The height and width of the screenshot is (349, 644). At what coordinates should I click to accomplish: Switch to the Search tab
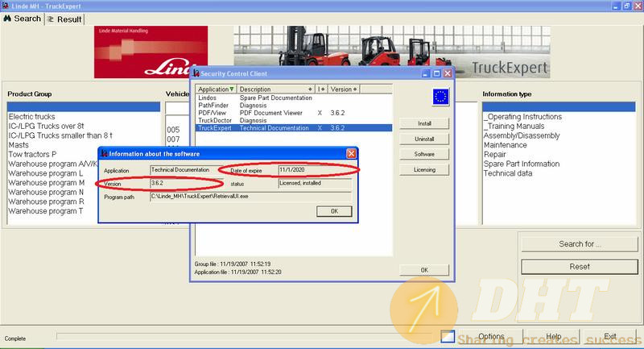click(23, 19)
